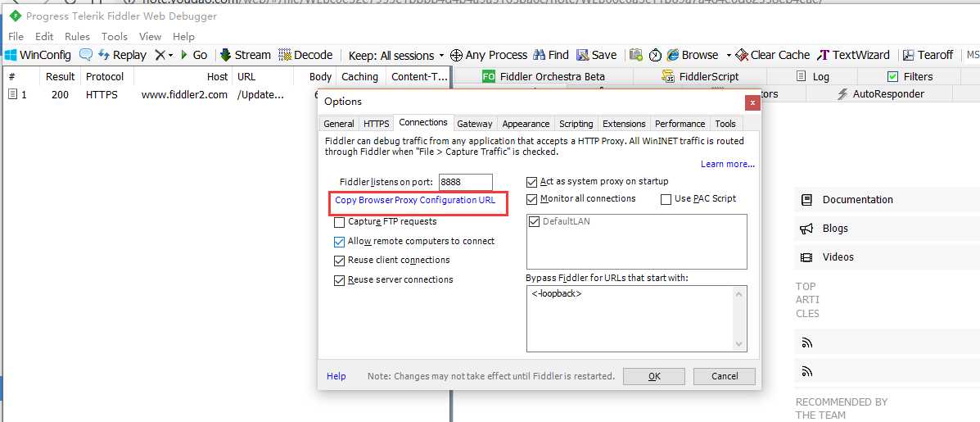The image size is (980, 422).
Task: Open the Tools menu
Action: [115, 36]
